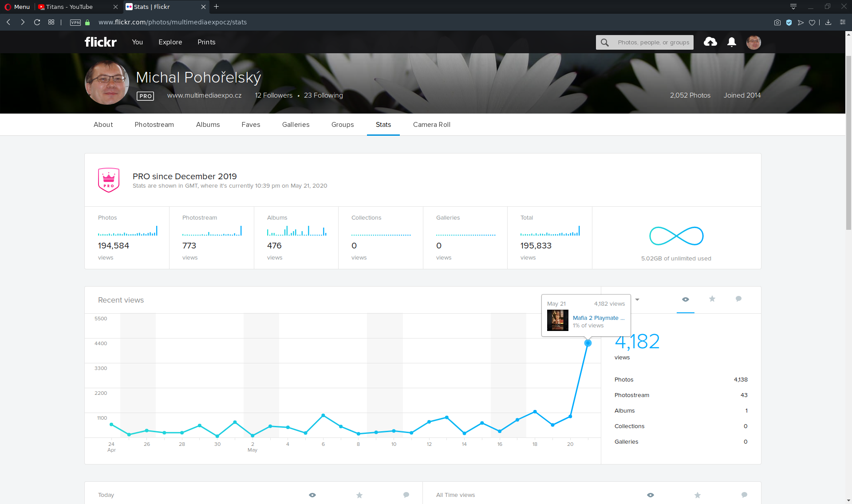Open the www.multimediaexpo.cz link
This screenshot has width=852, height=504.
click(x=204, y=95)
